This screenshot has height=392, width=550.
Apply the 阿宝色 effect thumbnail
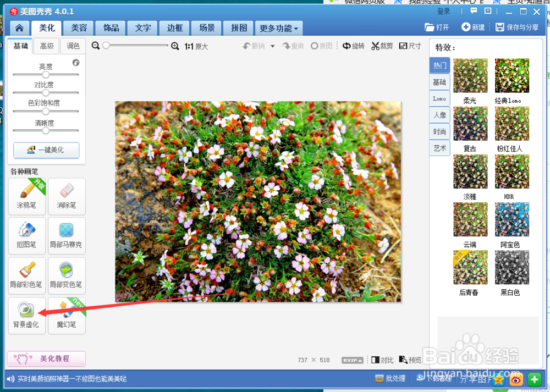[512, 219]
